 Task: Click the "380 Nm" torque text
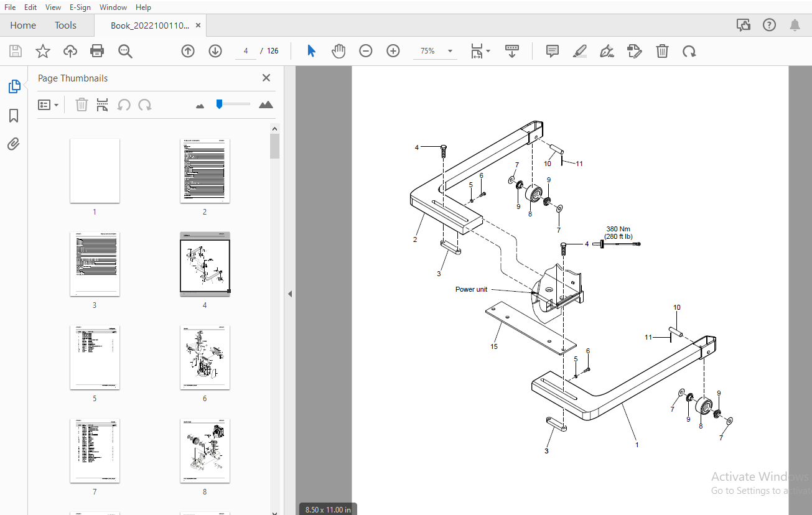(618, 229)
